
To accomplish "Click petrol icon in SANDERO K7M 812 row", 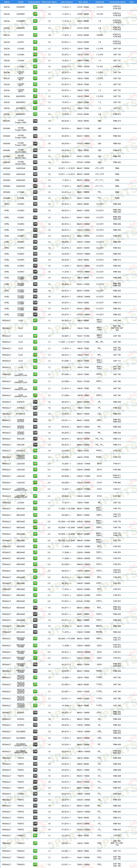I will (x=35, y=114).
